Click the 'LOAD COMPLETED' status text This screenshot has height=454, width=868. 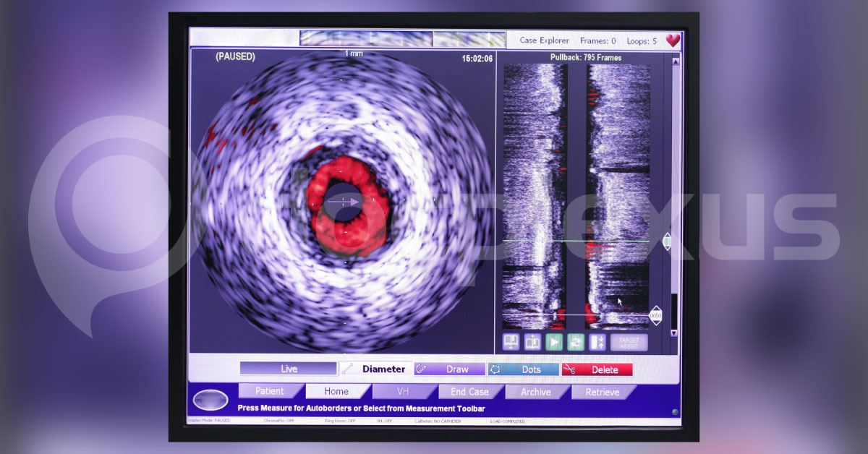pyautogui.click(x=506, y=420)
